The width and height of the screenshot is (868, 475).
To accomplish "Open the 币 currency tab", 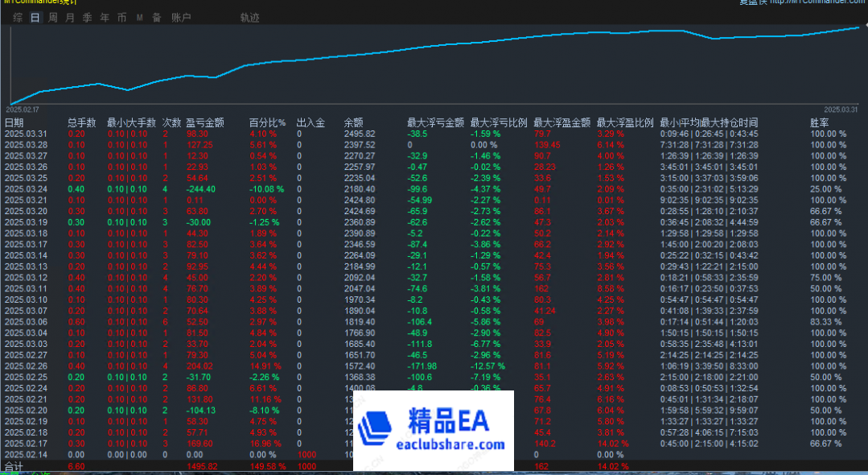I will [121, 18].
